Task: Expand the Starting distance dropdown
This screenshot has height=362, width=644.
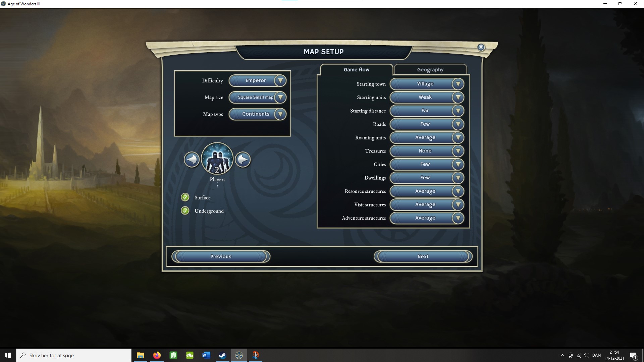Action: coord(427,111)
